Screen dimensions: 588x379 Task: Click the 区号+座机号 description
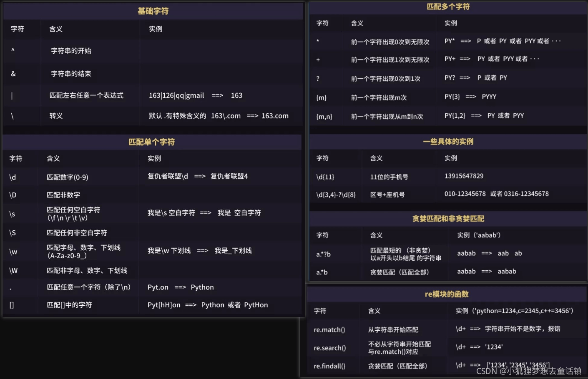[x=387, y=195]
